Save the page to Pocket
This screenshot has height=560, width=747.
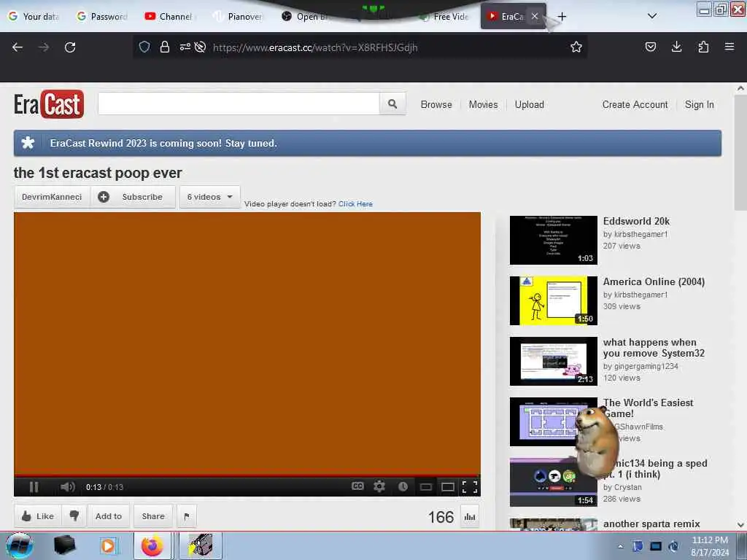tap(650, 47)
